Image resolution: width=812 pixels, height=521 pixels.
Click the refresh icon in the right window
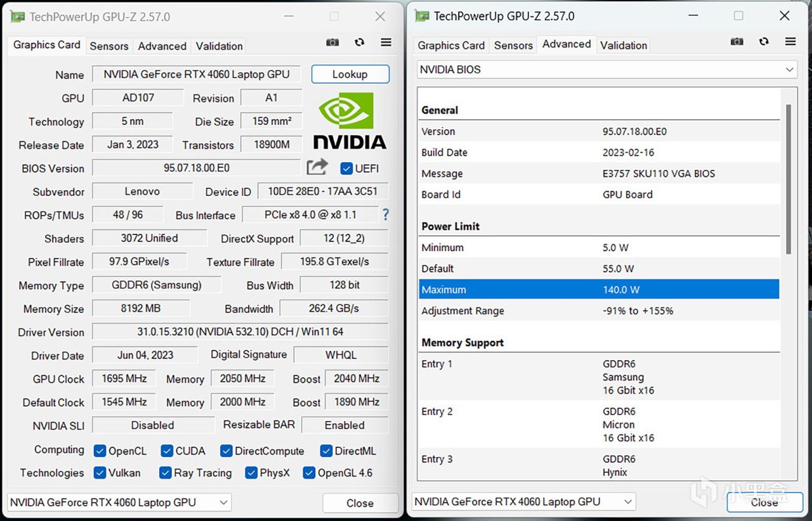coord(764,42)
